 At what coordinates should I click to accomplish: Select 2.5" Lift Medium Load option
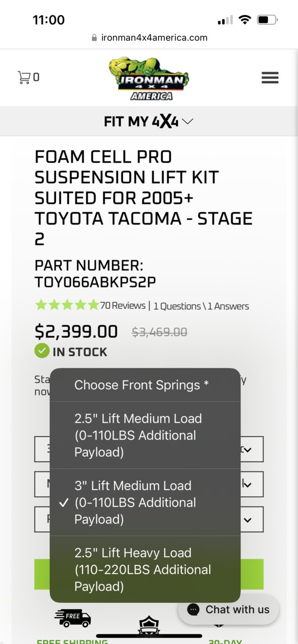(145, 435)
